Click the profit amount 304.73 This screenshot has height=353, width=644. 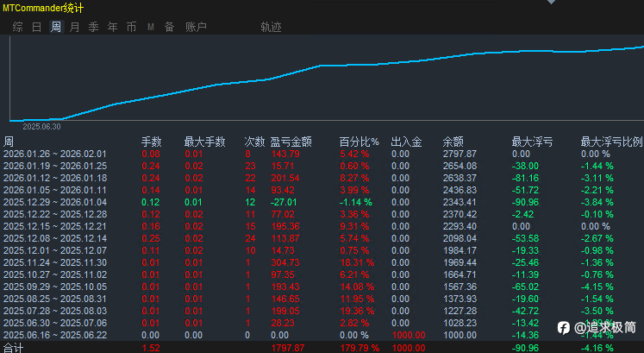pyautogui.click(x=285, y=262)
